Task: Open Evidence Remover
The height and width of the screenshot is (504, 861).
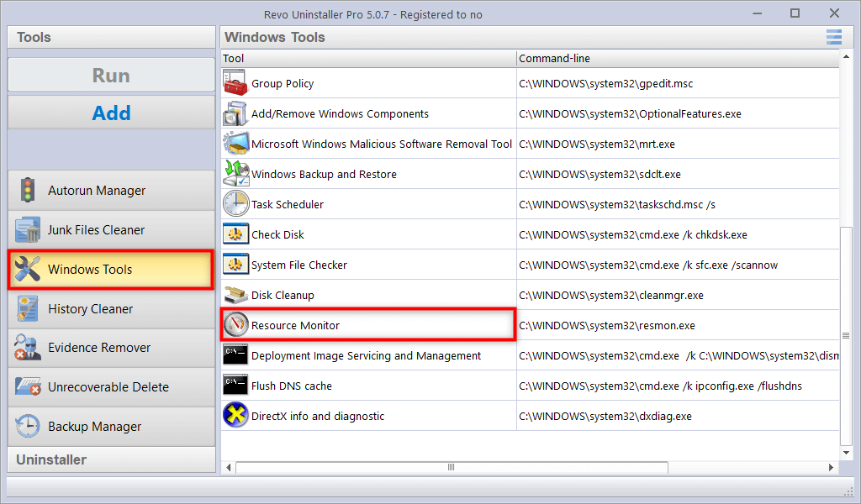Action: [x=111, y=348]
